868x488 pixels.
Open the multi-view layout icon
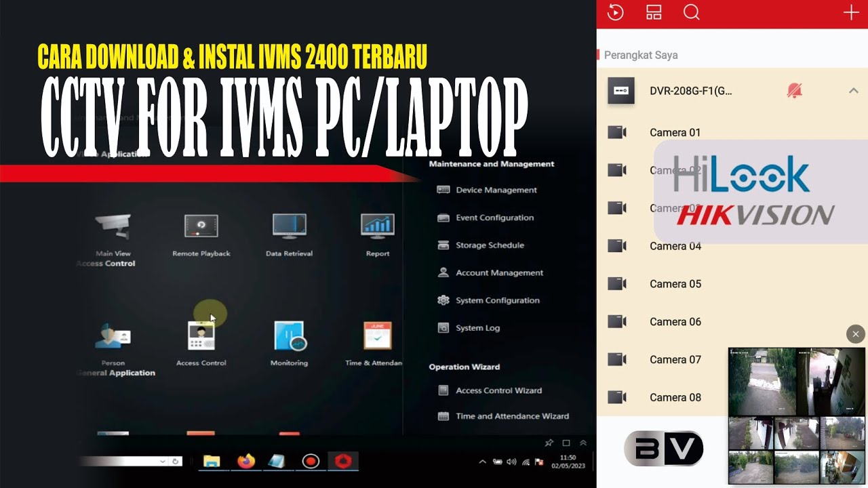(653, 12)
